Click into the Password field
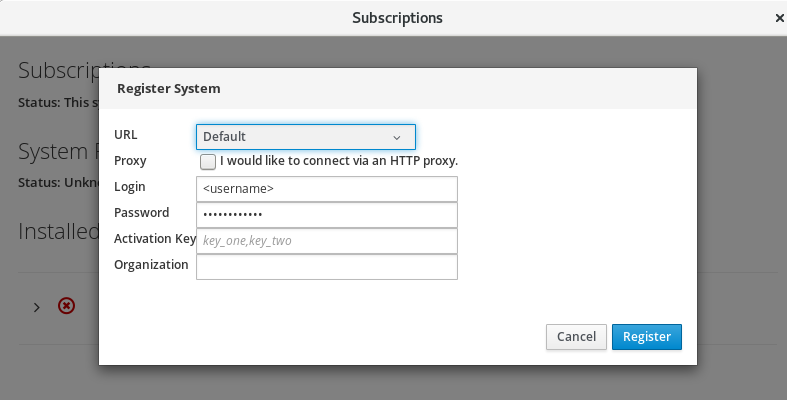Viewport: 787px width, 400px height. (x=327, y=215)
